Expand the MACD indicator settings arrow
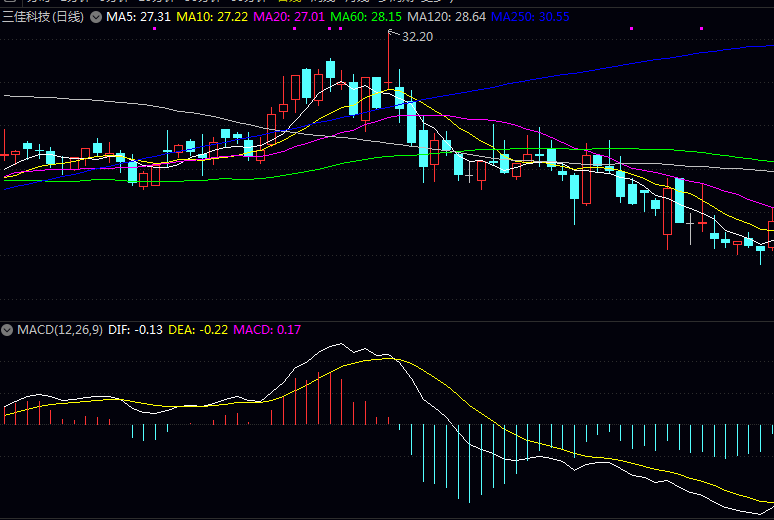 tap(7, 329)
